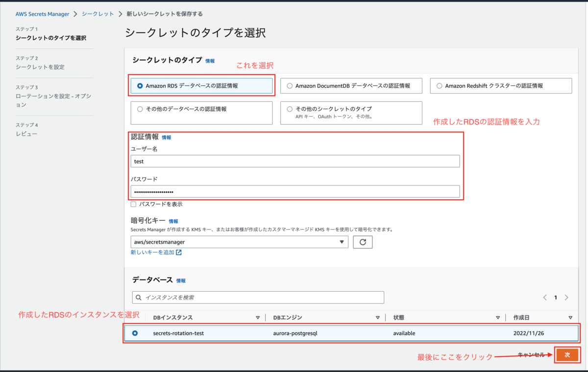Click aurora-postgresql engine cell
The width and height of the screenshot is (588, 372).
295,333
